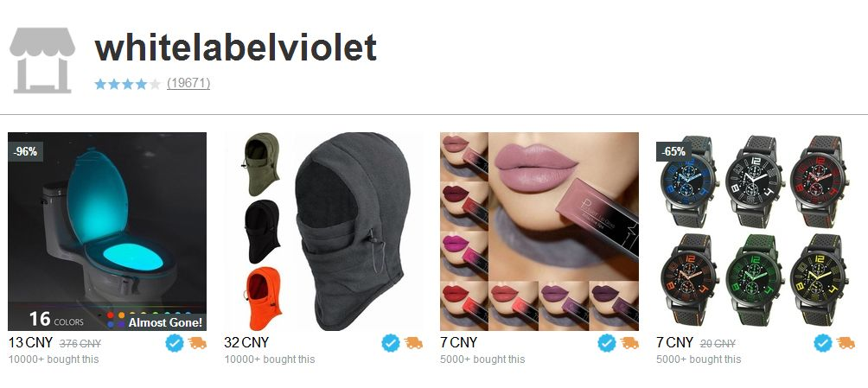Viewport: 868px width, 388px height.
Task: Open the grey balaclava hood product image
Action: 323,232
